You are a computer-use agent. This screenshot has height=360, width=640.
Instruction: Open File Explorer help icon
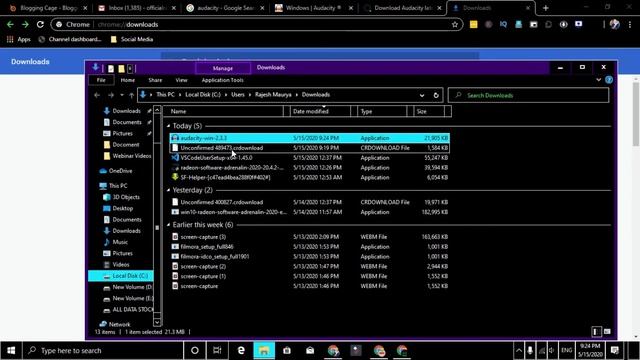click(x=609, y=80)
